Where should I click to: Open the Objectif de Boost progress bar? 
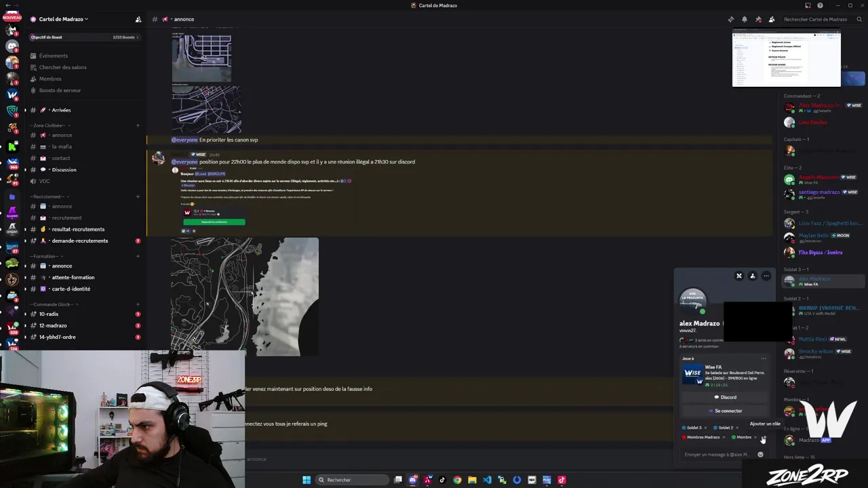coord(85,37)
